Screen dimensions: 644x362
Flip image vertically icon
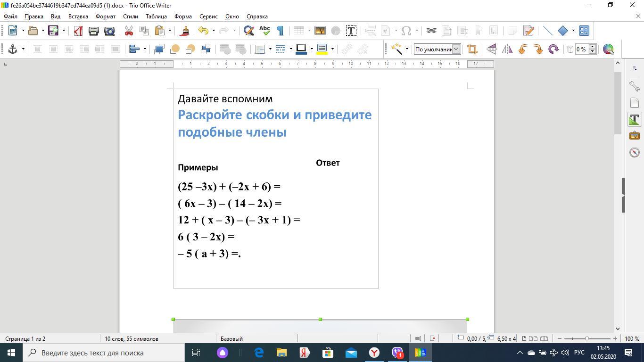[492, 49]
